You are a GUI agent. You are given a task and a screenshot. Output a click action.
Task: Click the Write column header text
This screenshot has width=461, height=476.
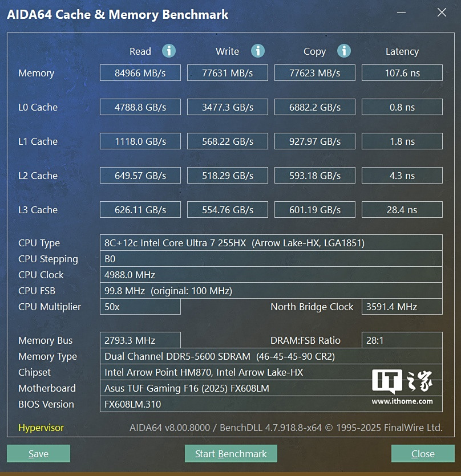(227, 51)
